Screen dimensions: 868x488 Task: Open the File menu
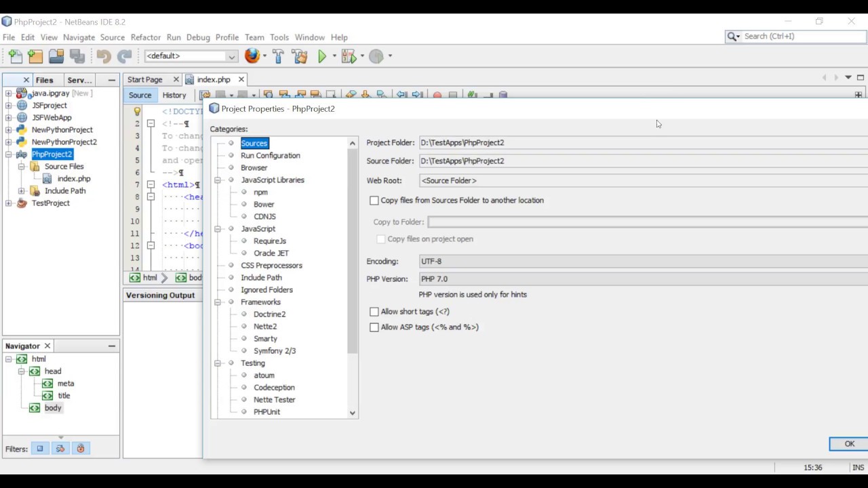9,37
